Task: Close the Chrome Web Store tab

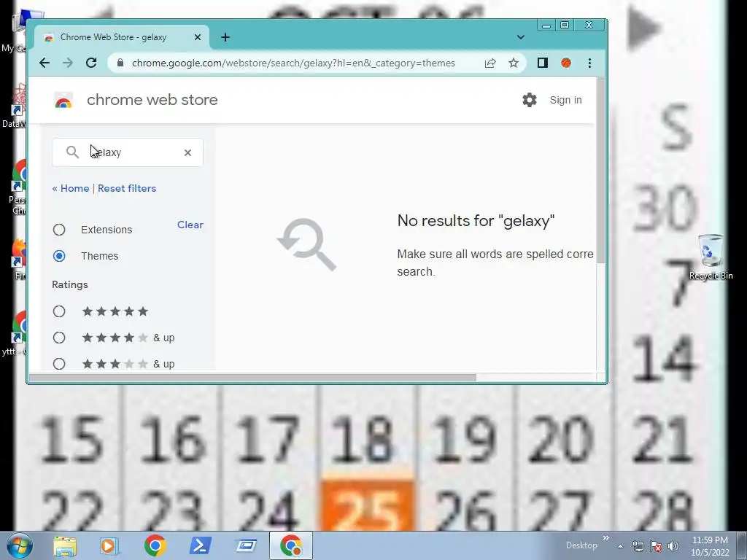Action: pos(198,37)
